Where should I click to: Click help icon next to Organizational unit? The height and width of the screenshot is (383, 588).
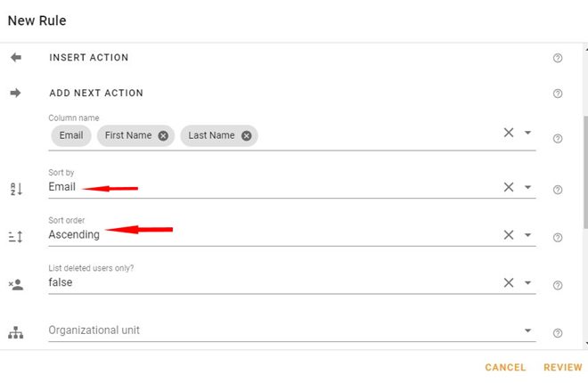click(x=558, y=333)
